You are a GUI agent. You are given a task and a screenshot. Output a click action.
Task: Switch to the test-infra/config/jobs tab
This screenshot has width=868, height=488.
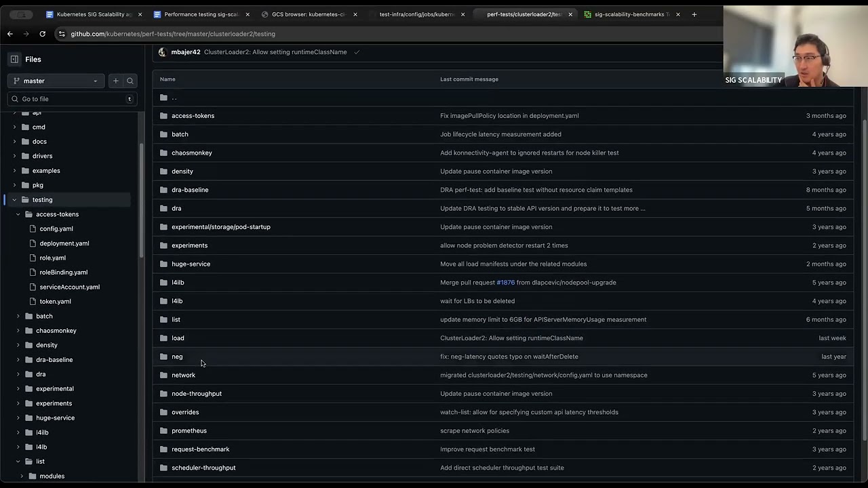tap(416, 14)
